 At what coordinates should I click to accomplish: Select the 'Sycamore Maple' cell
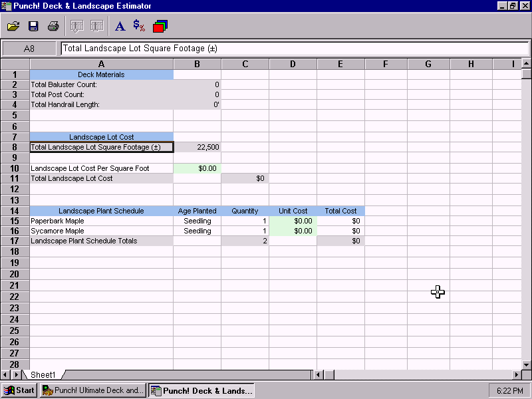[102, 231]
